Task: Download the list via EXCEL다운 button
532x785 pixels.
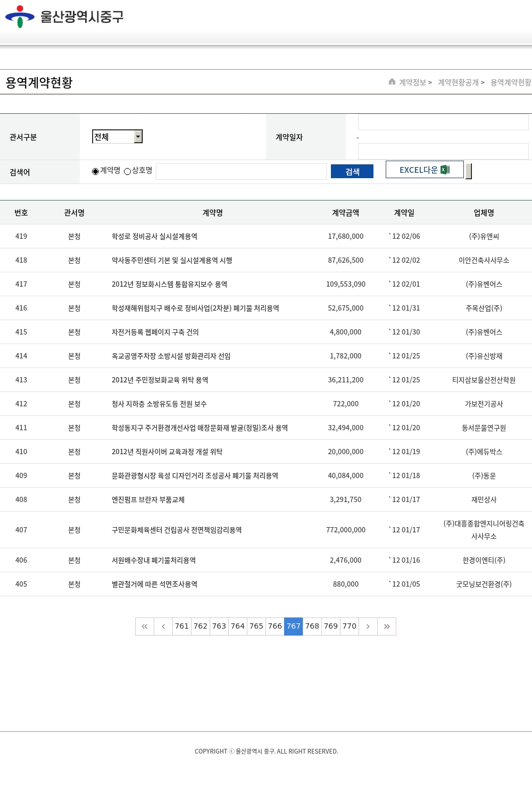Action: tap(419, 170)
